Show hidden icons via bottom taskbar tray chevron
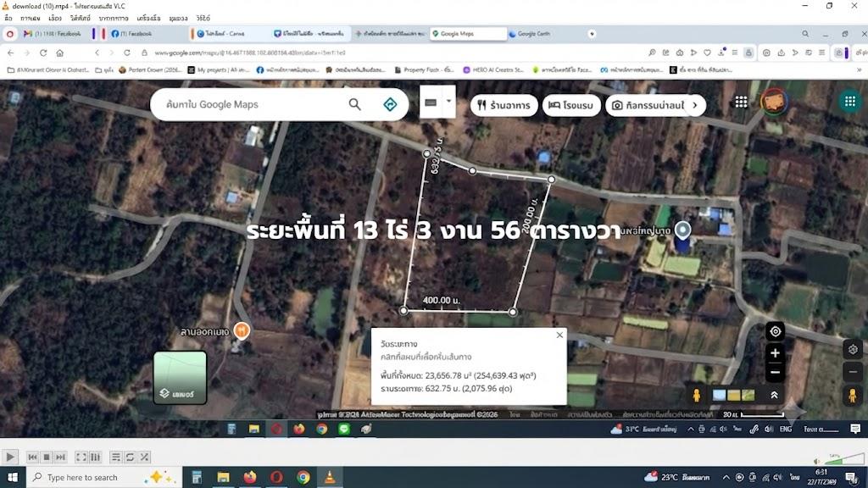The width and height of the screenshot is (868, 488). pyautogui.click(x=726, y=477)
